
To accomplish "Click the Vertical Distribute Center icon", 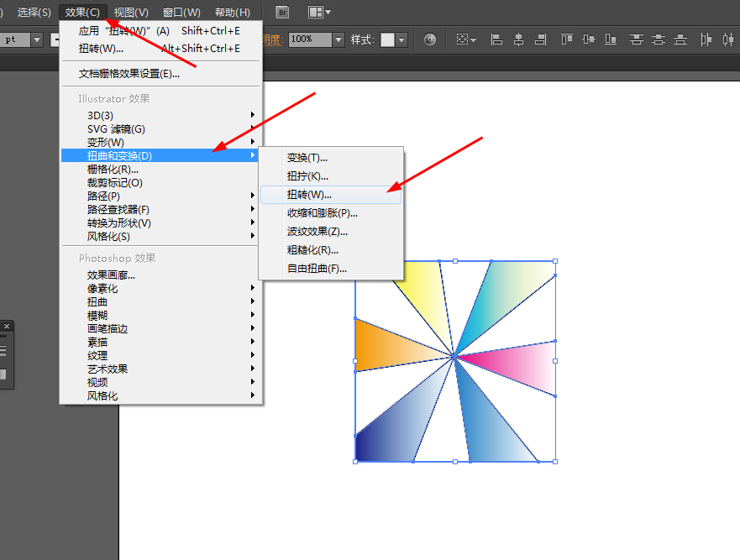I will pyautogui.click(x=659, y=39).
